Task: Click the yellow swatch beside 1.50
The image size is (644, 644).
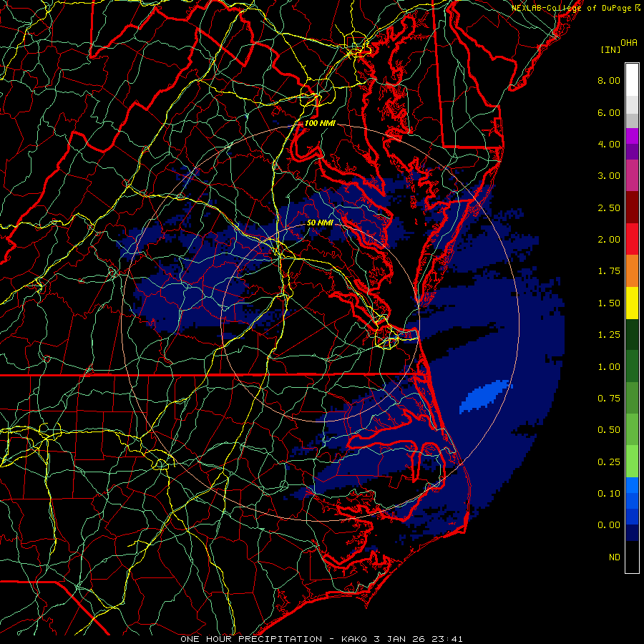Action: [x=632, y=303]
